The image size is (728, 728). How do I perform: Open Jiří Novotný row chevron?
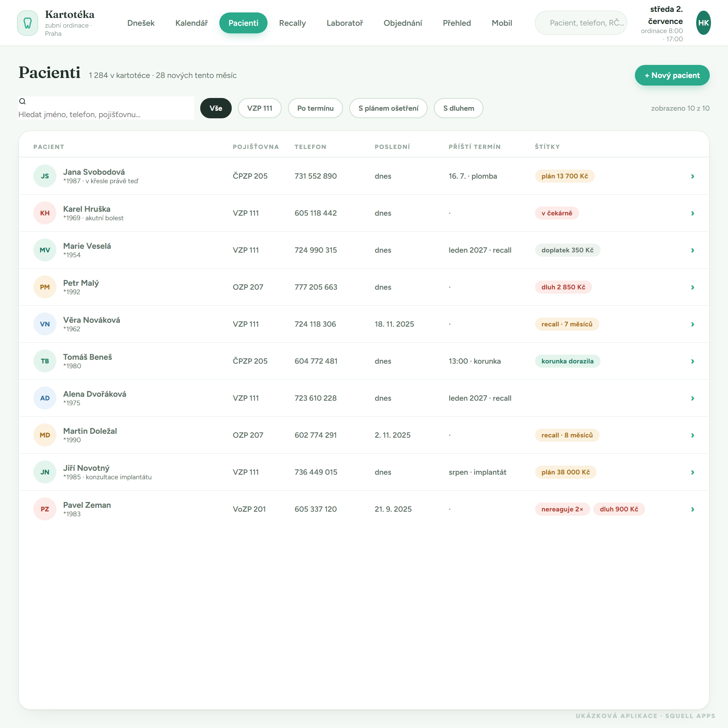(x=692, y=472)
